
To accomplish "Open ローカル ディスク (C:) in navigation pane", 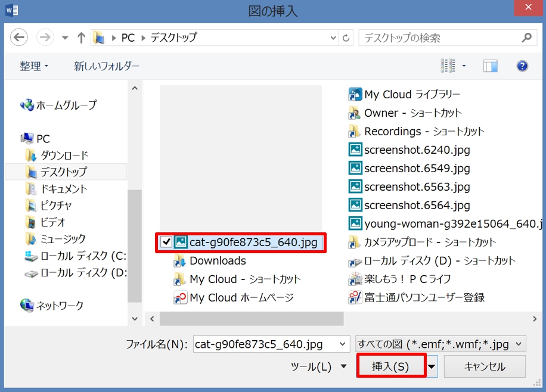I will pos(75,256).
